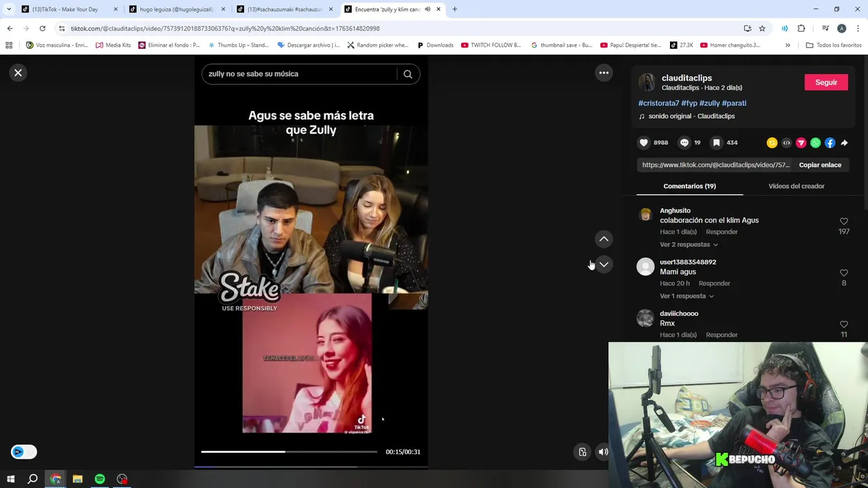Switch to the hugo leguiza browser tab
This screenshot has width=868, height=488.
coord(176,9)
